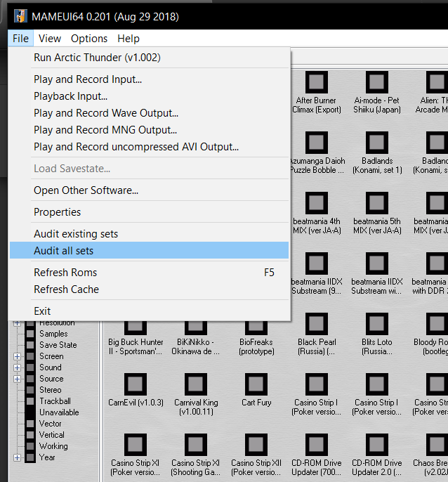
Task: Select Casino Strip I icon below Blits Loto
Action: 377,384
